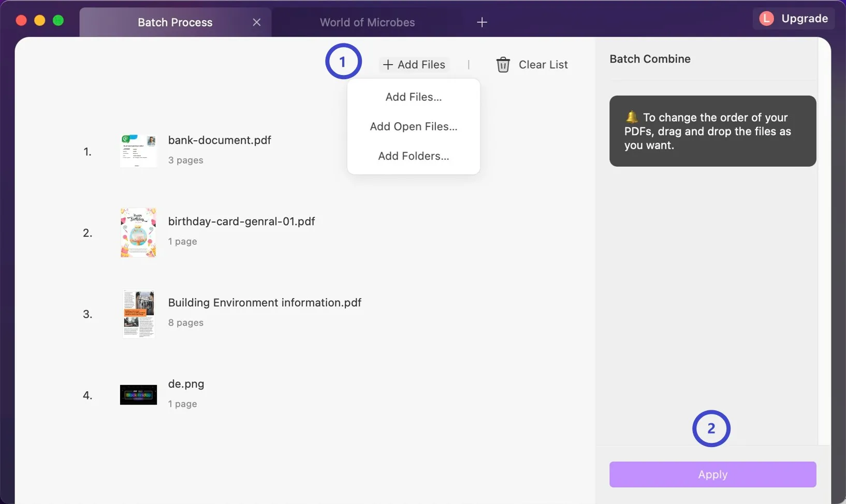
Task: Click the bank-document.pdf file icon
Action: (138, 151)
